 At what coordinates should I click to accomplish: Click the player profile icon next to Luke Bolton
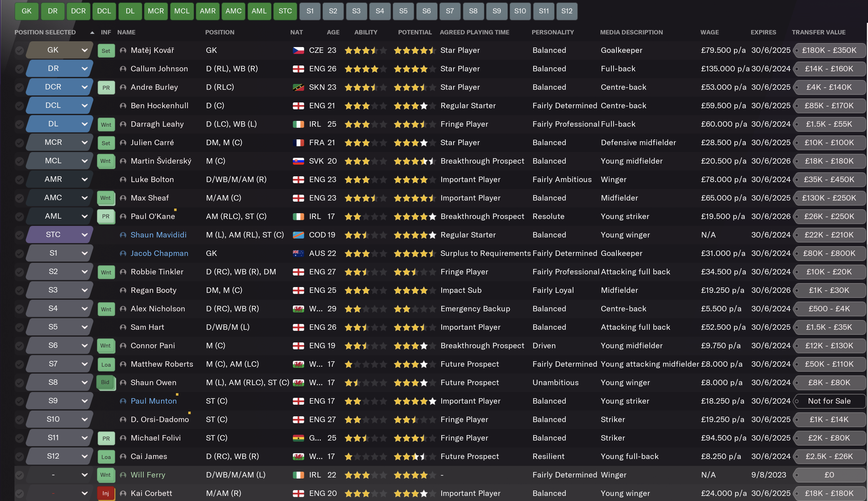pos(123,180)
